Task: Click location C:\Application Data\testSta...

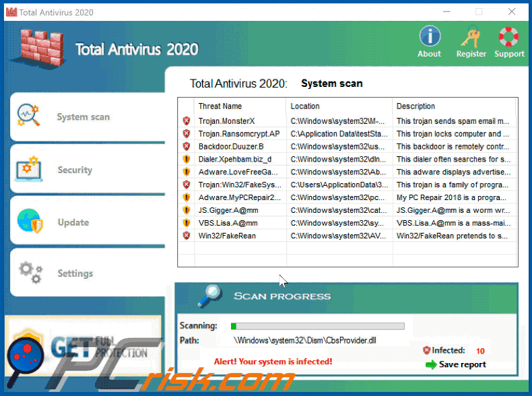Action: [x=339, y=134]
